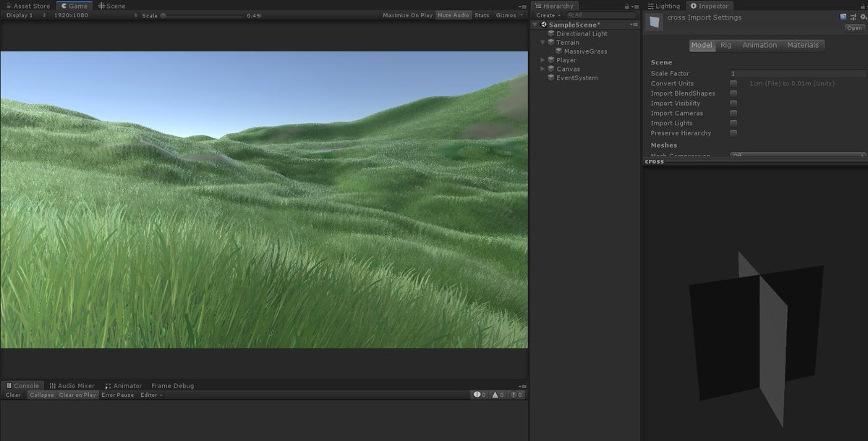Enable Preserve Hierarchy checkbox
The image size is (868, 441).
(733, 133)
